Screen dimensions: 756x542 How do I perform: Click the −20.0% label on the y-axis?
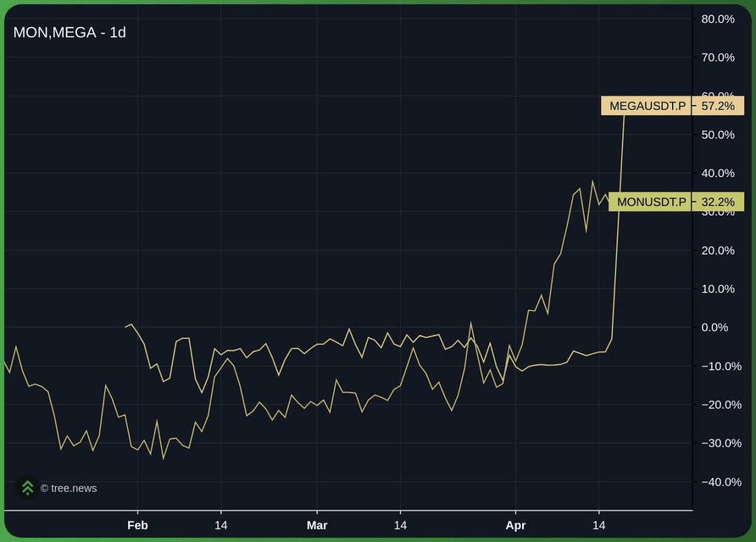point(718,404)
